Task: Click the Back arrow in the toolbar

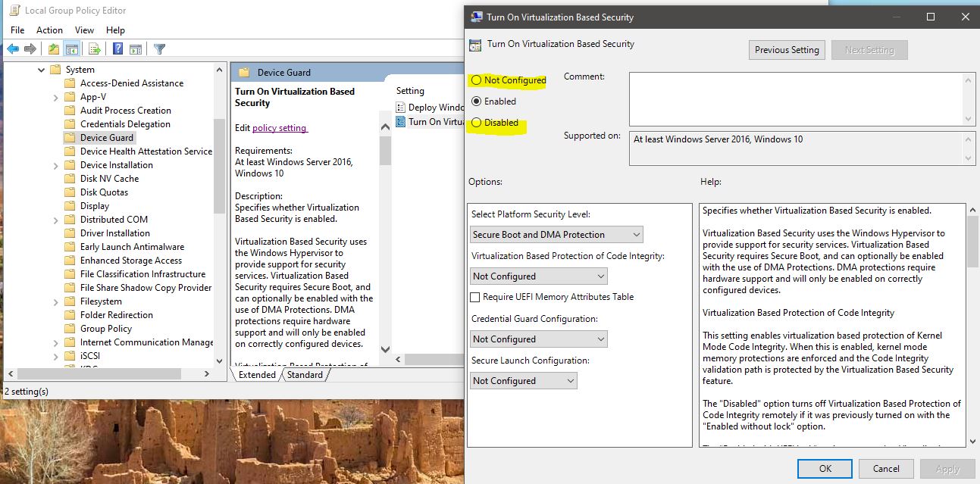Action: point(13,48)
